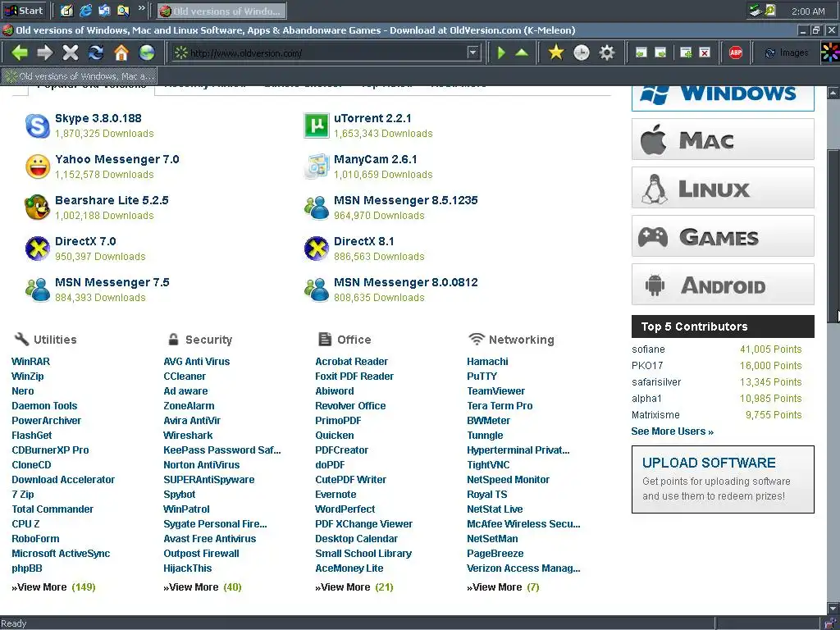Open the Windows platform banner
This screenshot has width=840, height=630.
[x=723, y=98]
